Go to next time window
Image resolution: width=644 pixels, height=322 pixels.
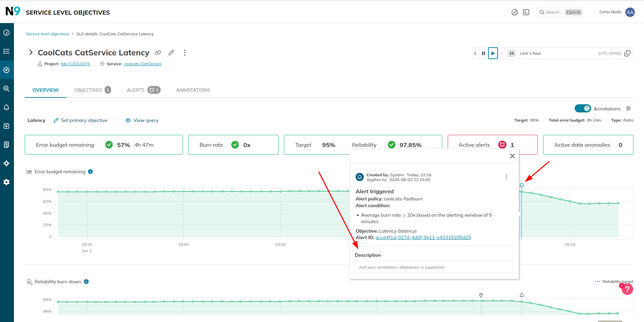pyautogui.click(x=501, y=53)
